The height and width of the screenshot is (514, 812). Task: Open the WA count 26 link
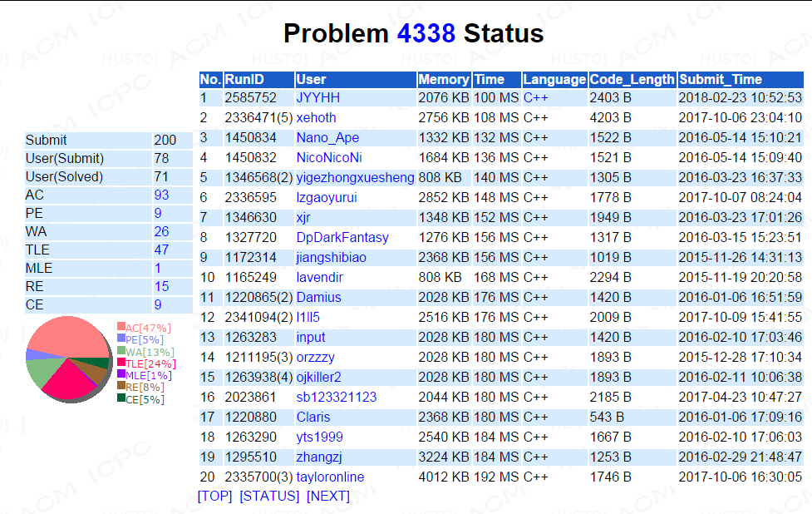161,231
